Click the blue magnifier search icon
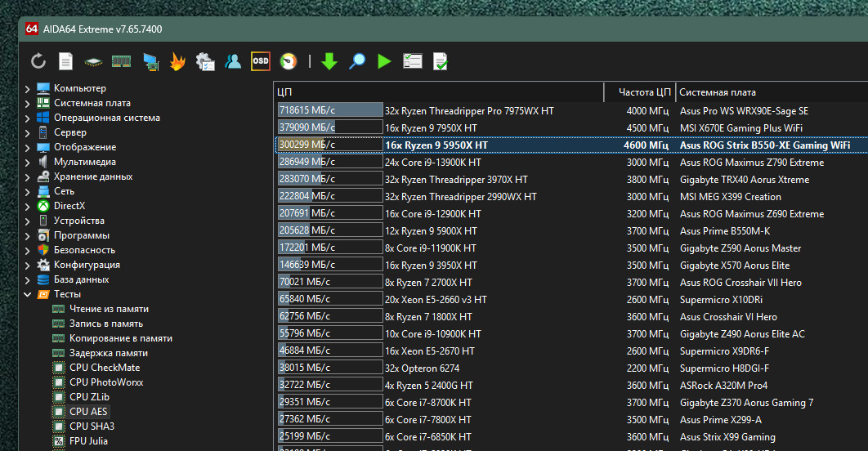This screenshot has height=451, width=868. click(x=357, y=61)
